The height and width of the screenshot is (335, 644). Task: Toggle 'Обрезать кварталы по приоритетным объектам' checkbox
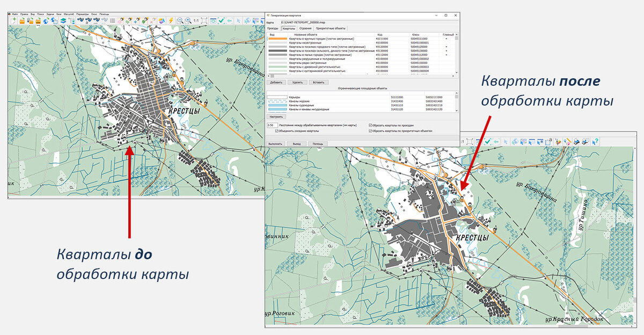tap(370, 131)
